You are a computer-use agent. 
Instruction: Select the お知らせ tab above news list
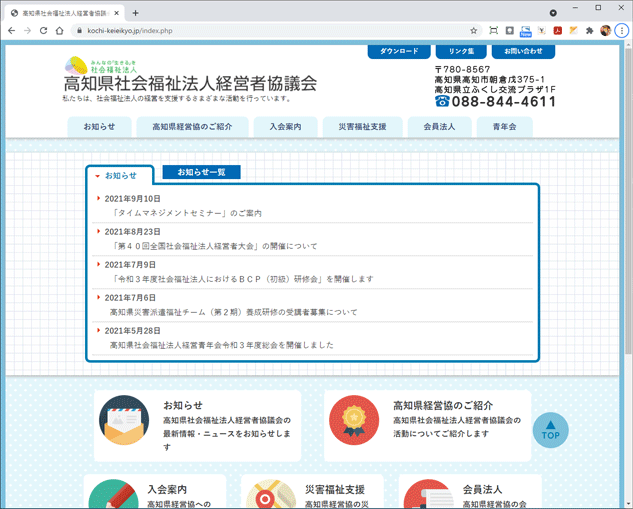(x=120, y=176)
